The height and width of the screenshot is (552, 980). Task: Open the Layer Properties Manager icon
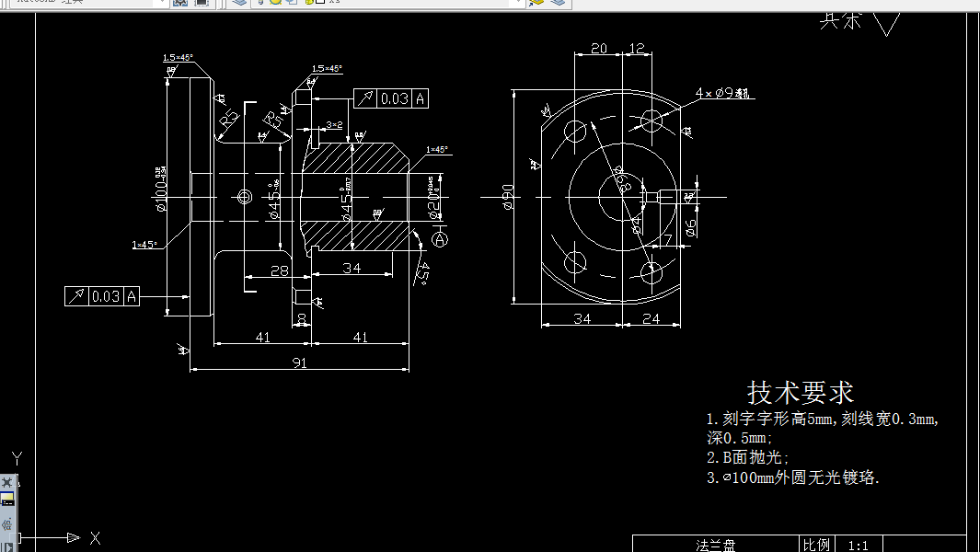[x=237, y=5]
